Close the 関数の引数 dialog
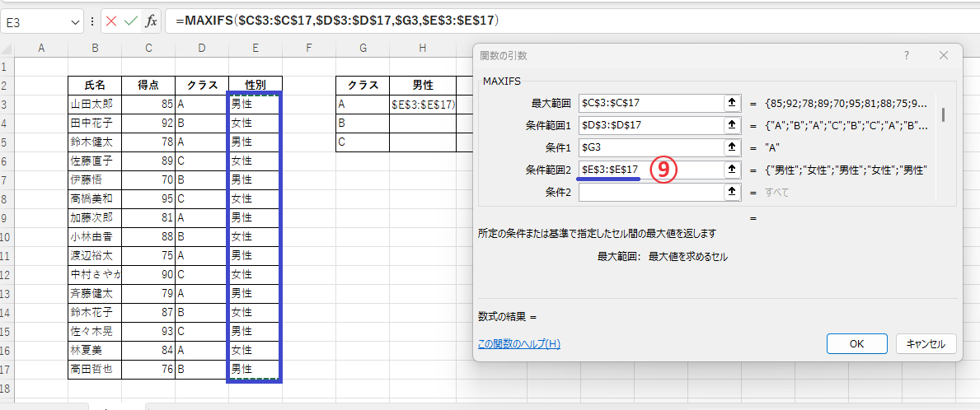Viewport: 980px width, 410px height. [x=944, y=55]
